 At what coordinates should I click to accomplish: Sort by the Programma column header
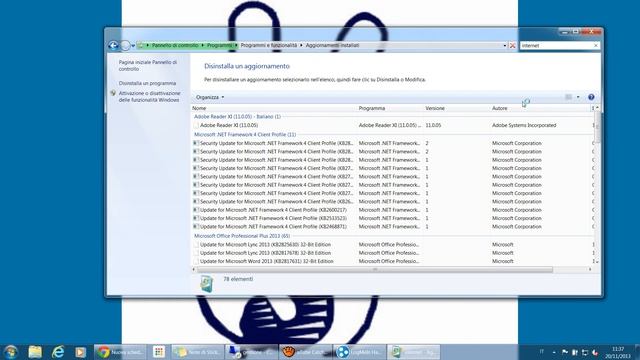390,108
